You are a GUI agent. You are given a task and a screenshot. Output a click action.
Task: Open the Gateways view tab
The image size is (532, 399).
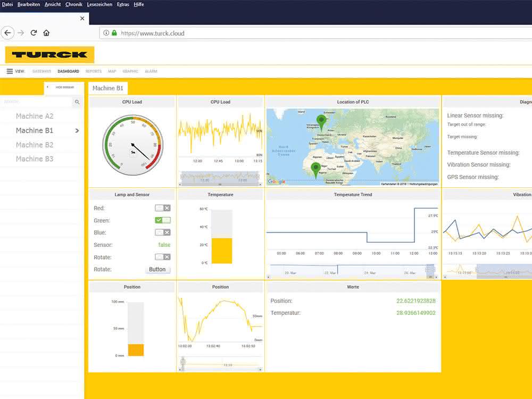[41, 71]
